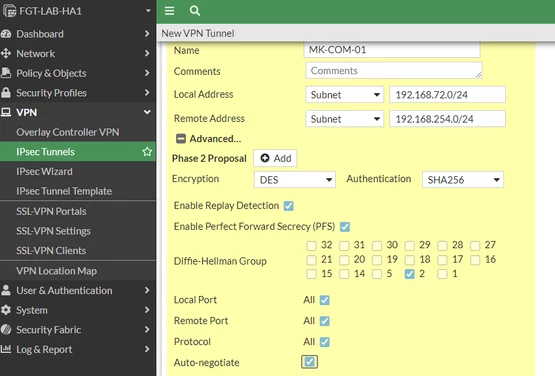The height and width of the screenshot is (376, 555).
Task: Click the Comments text field
Action: pyautogui.click(x=394, y=70)
